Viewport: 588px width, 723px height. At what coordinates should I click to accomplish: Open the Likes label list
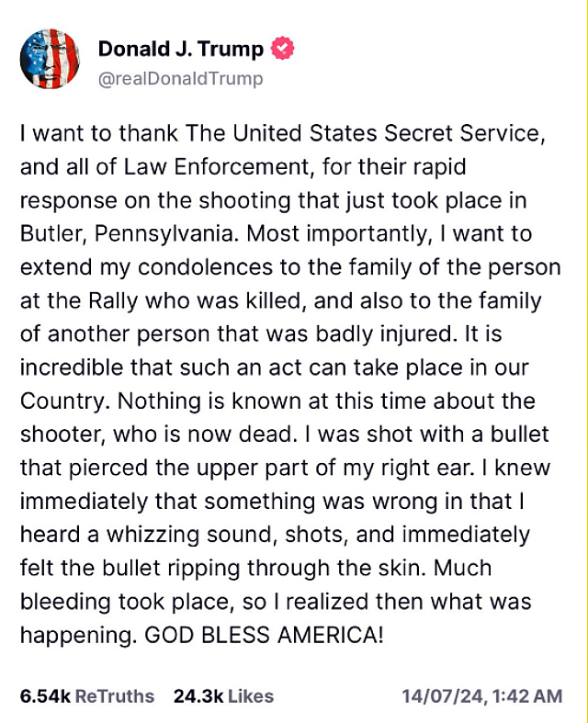(x=251, y=695)
